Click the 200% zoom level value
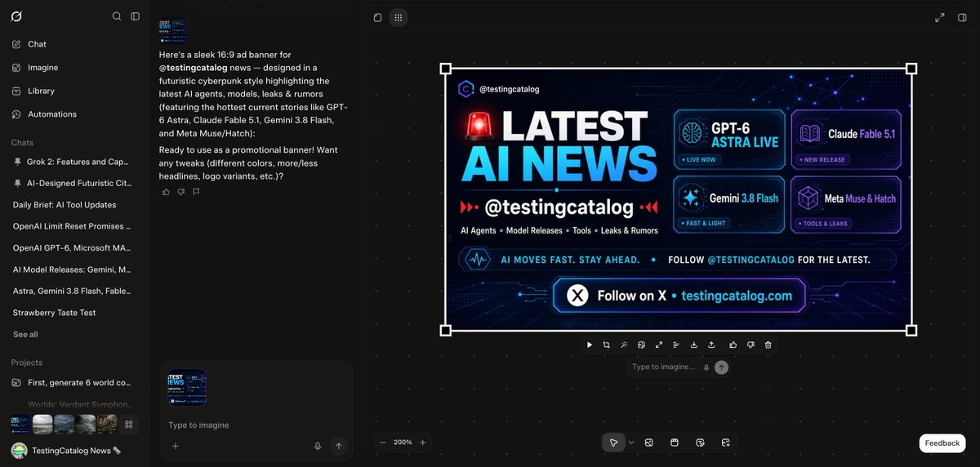 [x=403, y=443]
